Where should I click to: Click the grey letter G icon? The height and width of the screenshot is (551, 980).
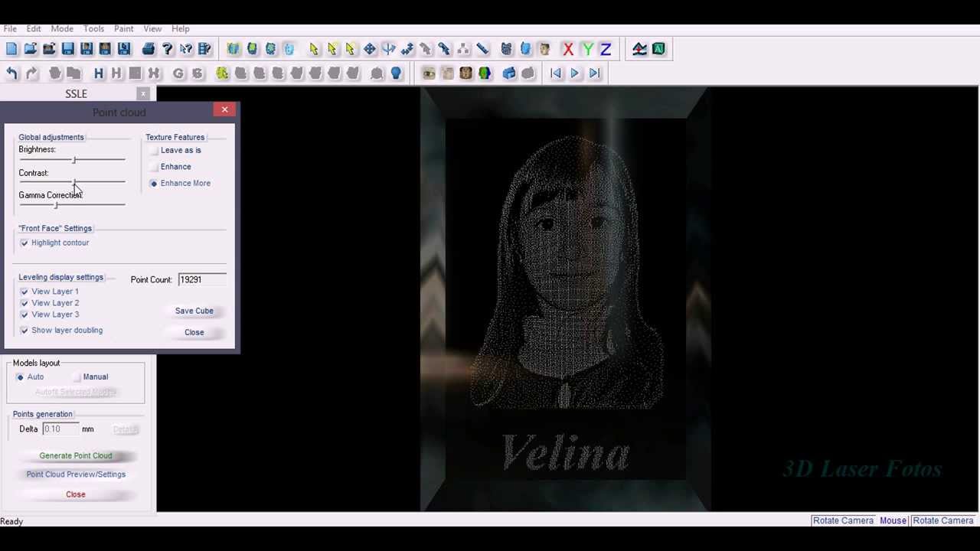178,73
